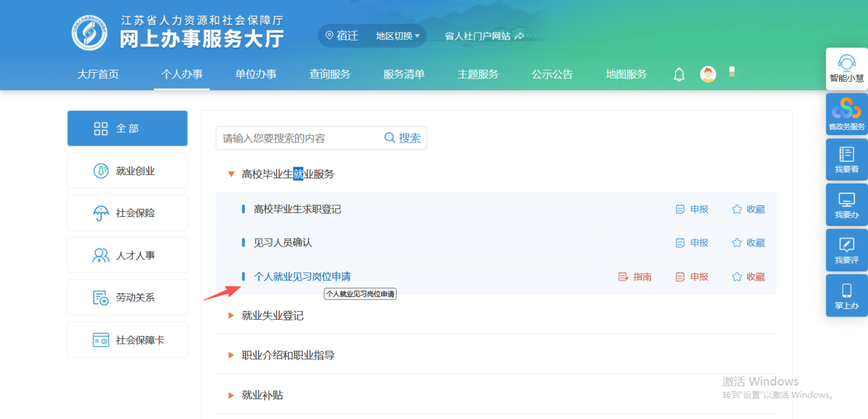Viewport: 868px width, 419px height.
Task: Collapse the 高校毕业生就业服务 section
Action: click(232, 174)
